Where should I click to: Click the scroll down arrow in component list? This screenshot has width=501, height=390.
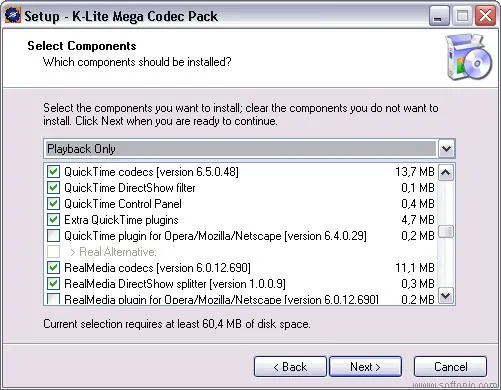(446, 296)
